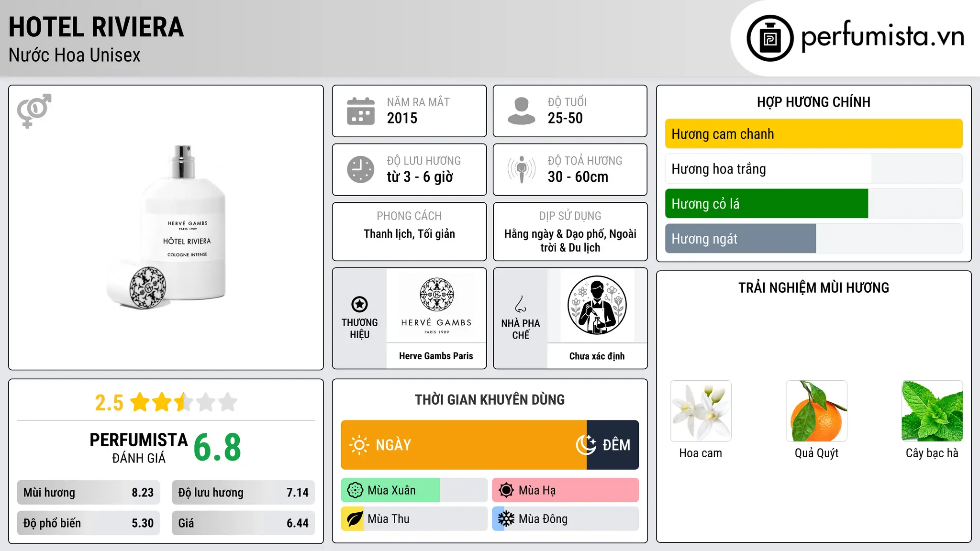Click the Giá 6.44 score row
This screenshot has width=980, height=551.
(x=243, y=523)
